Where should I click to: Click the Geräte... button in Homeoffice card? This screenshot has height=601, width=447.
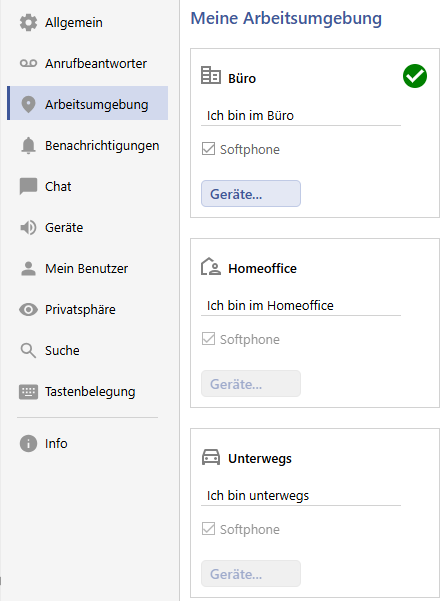251,384
